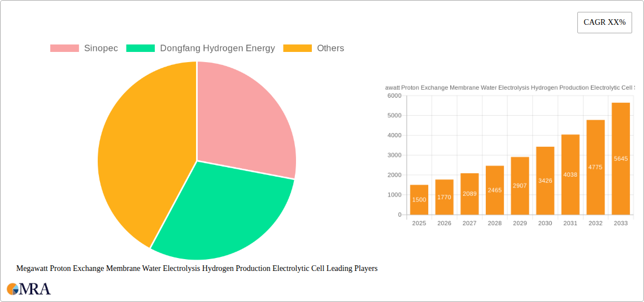The height and width of the screenshot is (302, 644).
Task: Click the 6000 y-axis label
Action: coord(394,95)
